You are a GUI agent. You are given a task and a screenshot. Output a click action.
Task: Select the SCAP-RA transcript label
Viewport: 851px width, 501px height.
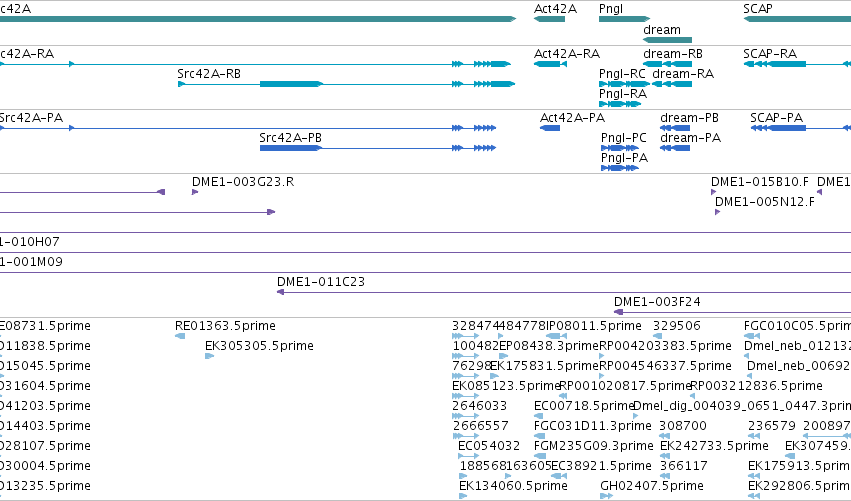click(x=770, y=54)
